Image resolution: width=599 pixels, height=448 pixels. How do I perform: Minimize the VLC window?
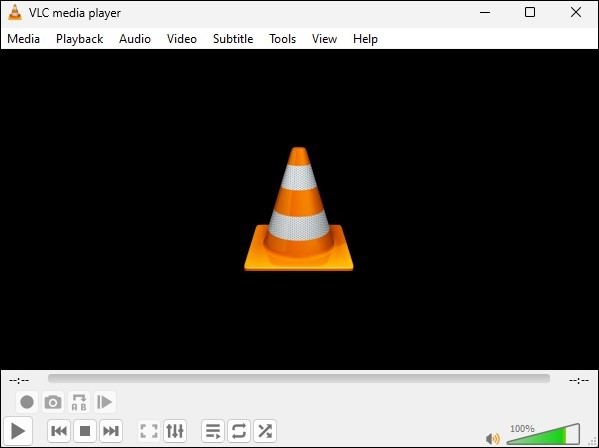(x=485, y=13)
